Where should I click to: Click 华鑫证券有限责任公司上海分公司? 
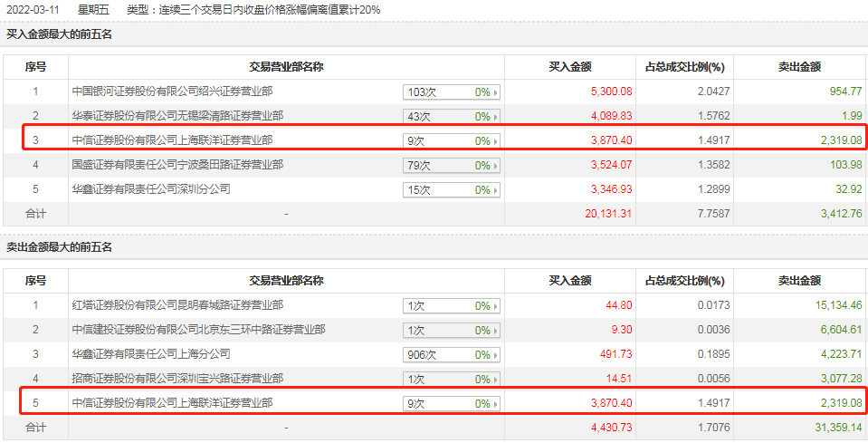coord(151,354)
